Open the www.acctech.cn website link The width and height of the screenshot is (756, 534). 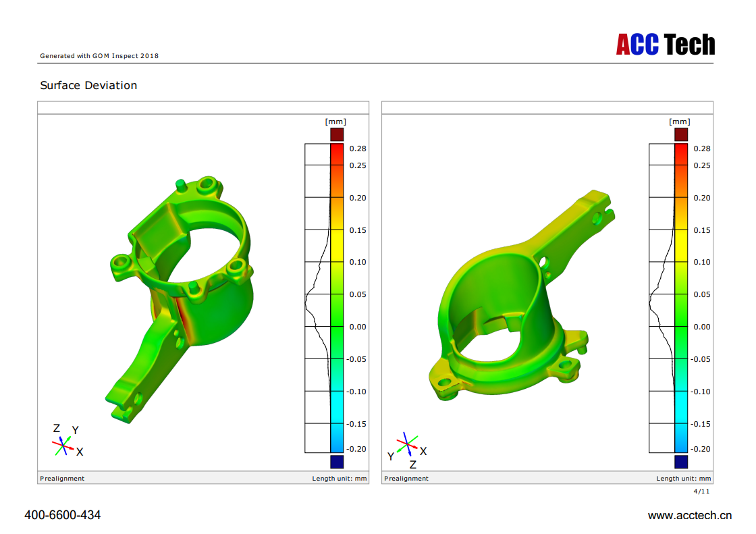tap(689, 516)
